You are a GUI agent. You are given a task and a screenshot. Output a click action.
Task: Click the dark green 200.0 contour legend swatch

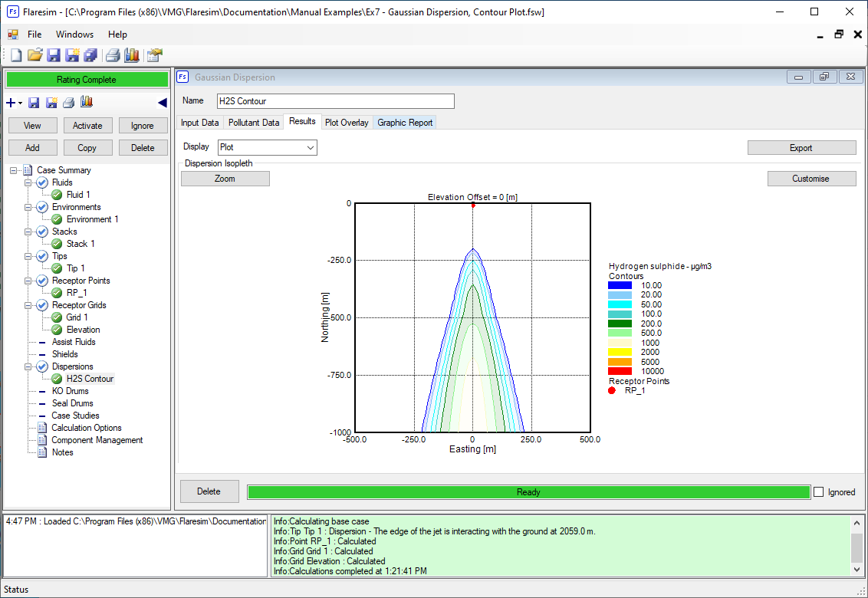click(620, 324)
